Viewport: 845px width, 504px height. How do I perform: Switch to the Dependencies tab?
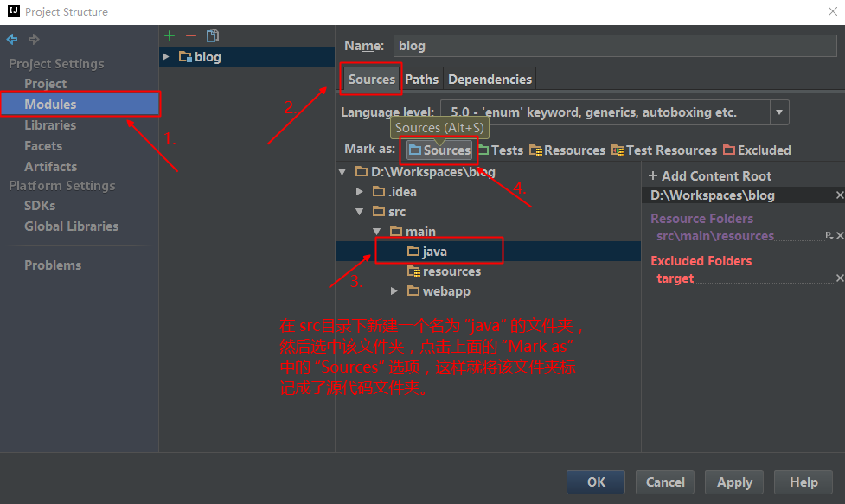490,80
